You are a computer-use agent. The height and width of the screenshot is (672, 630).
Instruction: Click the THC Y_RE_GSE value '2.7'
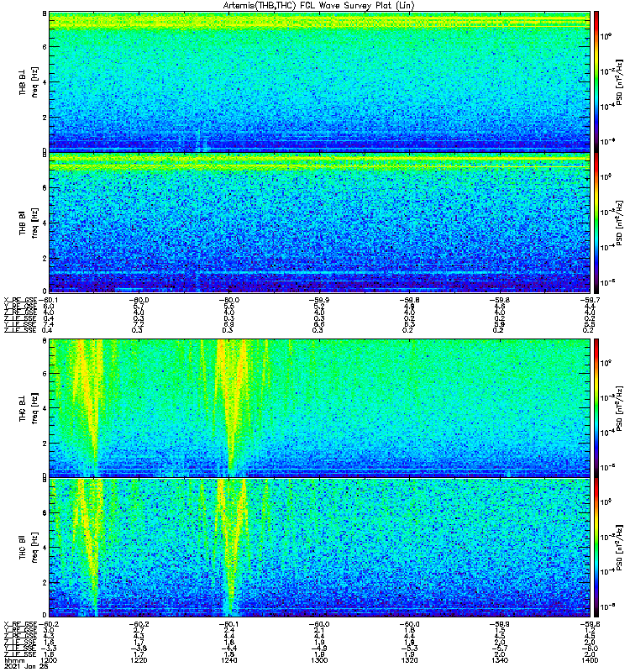tap(139, 630)
